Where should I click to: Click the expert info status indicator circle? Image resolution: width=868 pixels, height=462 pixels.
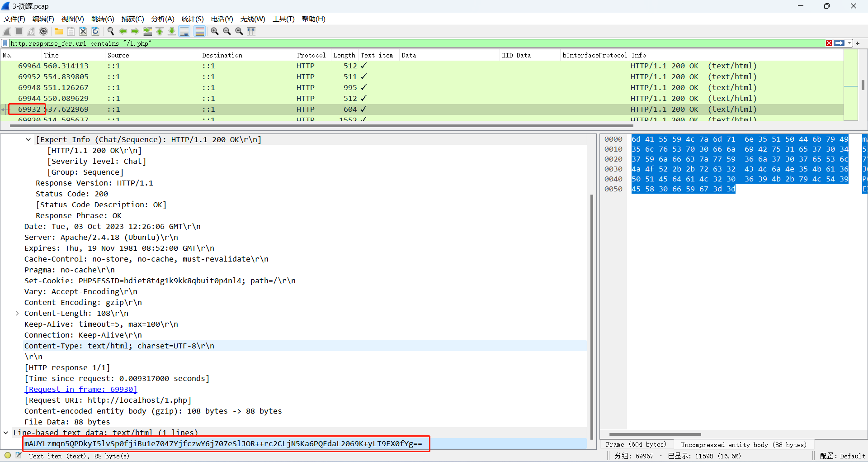point(8,456)
